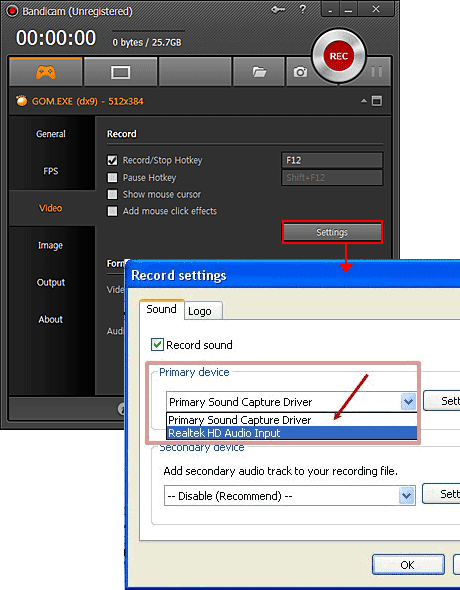Pause recording using the pause icon
Screen dimensions: 460x590
point(377,72)
